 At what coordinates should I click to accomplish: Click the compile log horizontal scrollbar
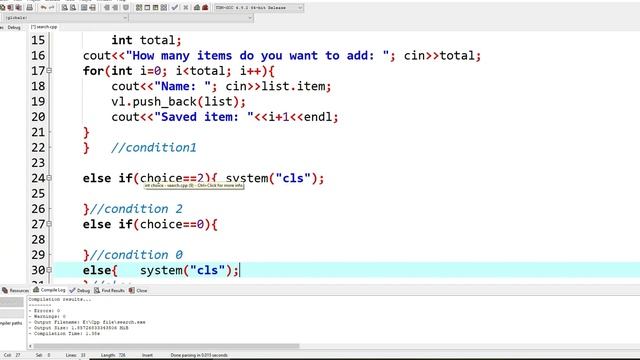coord(166,346)
